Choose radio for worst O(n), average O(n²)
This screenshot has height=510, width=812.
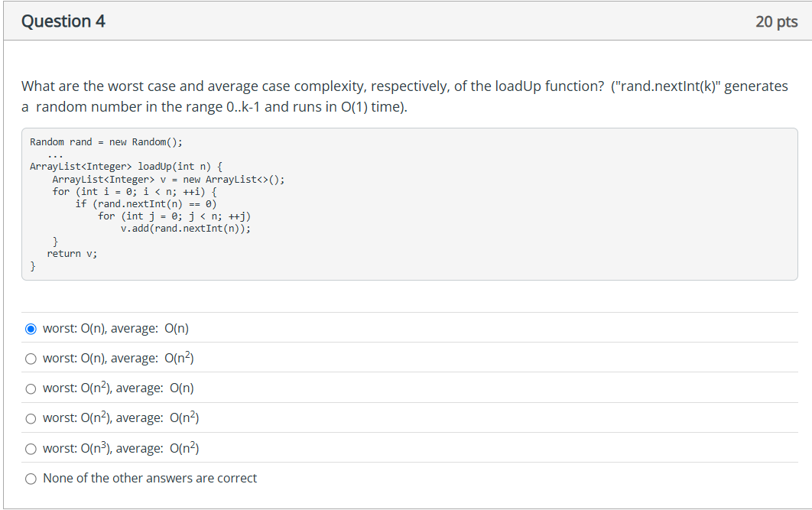pyautogui.click(x=31, y=359)
